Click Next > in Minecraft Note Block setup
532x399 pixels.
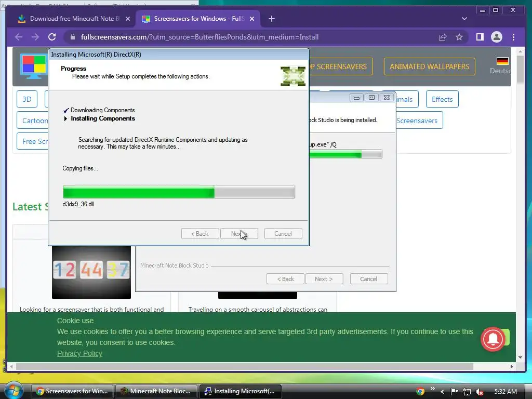tap(324, 279)
